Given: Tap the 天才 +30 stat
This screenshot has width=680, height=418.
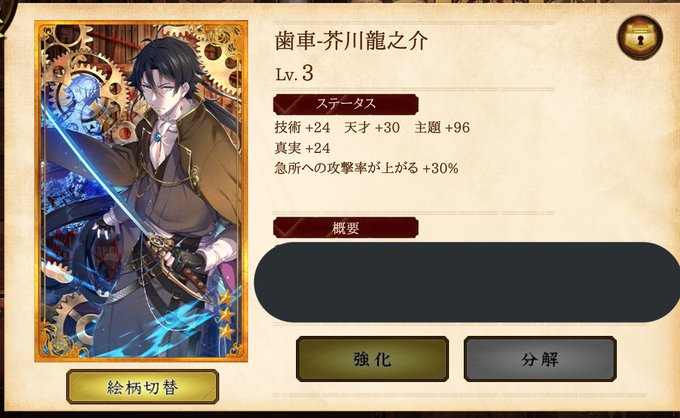Looking at the screenshot, I should (372, 127).
